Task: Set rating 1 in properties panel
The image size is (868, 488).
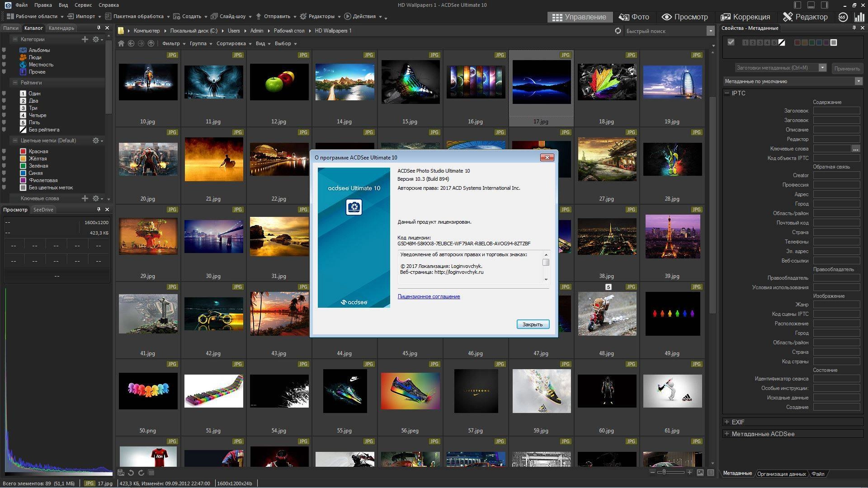Action: 745,42
